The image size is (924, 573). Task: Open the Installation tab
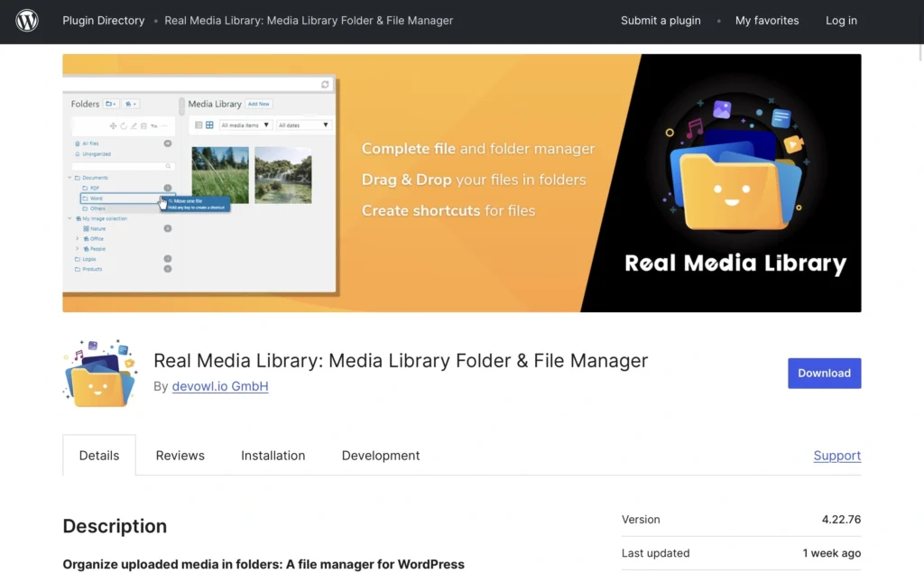(273, 455)
